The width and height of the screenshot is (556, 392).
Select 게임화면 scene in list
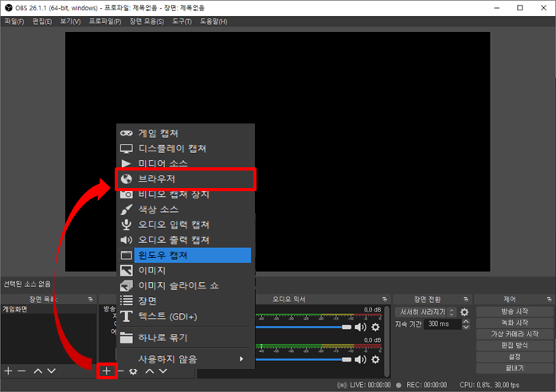click(49, 309)
